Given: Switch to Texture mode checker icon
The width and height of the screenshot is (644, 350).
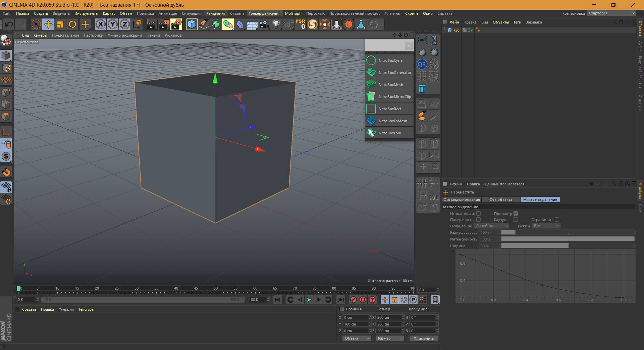Looking at the screenshot, I should pos(6,68).
